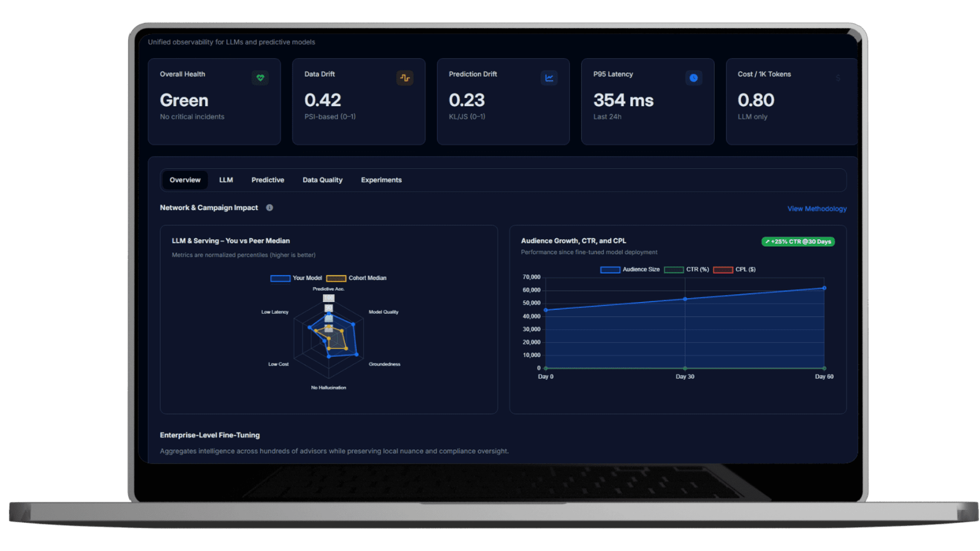Select the Overview tab

click(x=185, y=180)
